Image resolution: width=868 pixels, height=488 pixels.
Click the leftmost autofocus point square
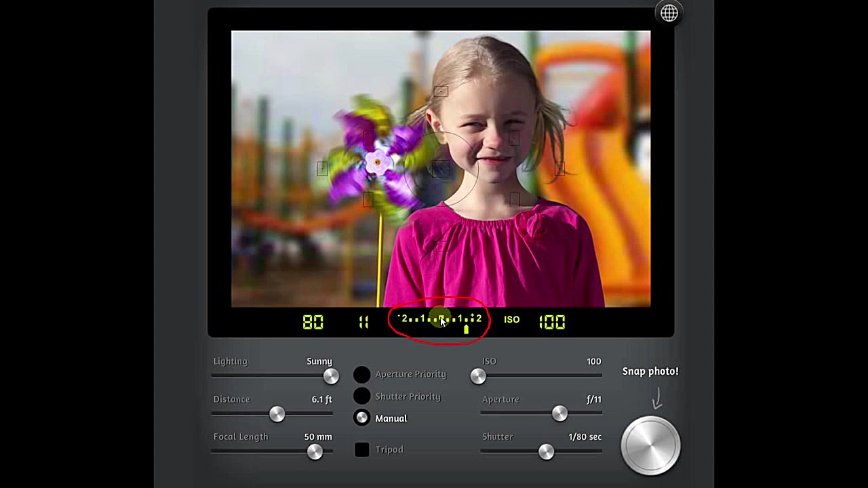(322, 169)
